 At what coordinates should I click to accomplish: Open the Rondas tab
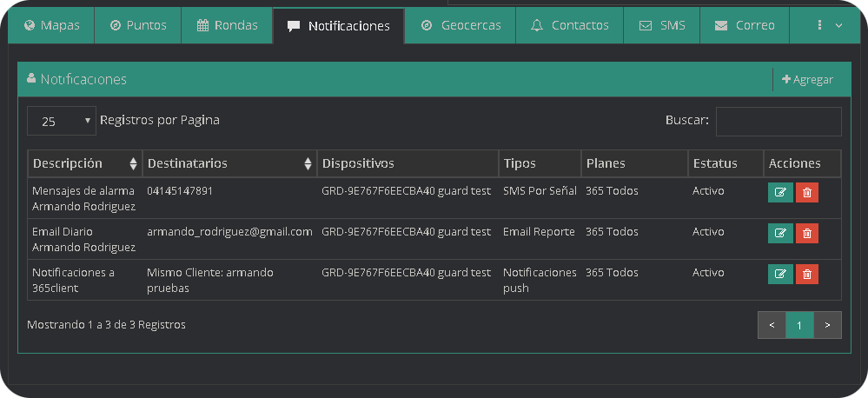point(227,25)
